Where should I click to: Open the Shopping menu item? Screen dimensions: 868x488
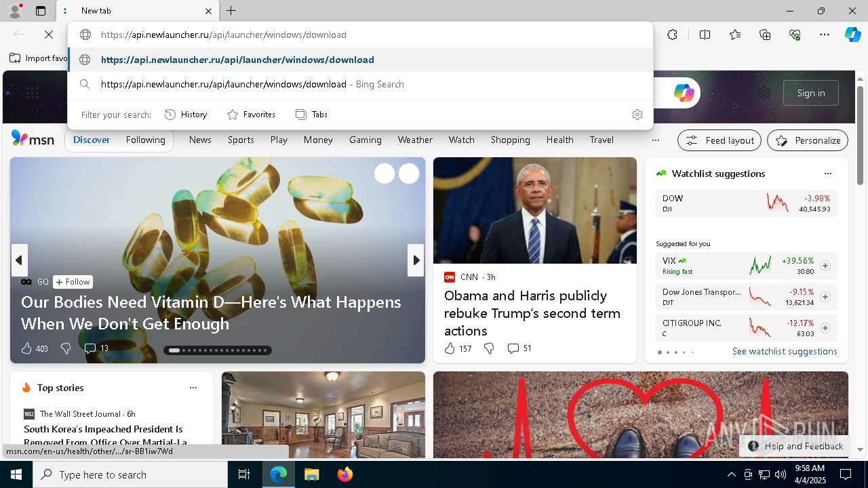coord(510,140)
